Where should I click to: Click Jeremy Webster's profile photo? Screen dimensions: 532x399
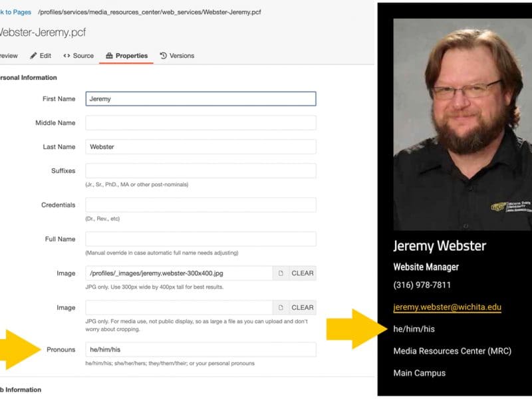click(463, 124)
